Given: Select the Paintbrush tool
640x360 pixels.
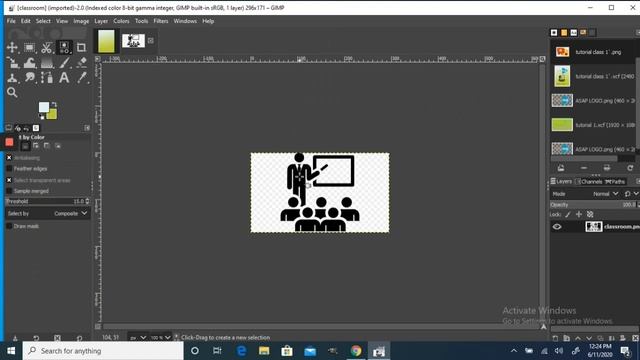Looking at the screenshot, I should coord(64,62).
